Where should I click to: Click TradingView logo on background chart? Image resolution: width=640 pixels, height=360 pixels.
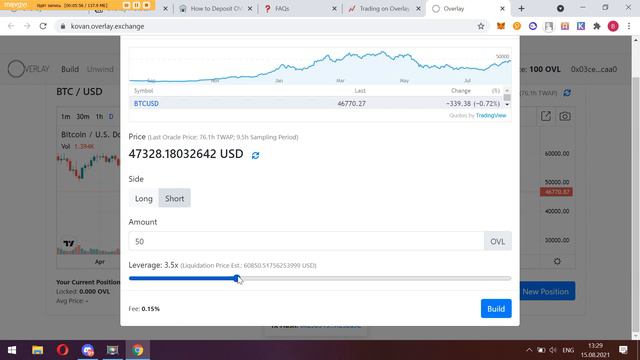click(x=69, y=244)
